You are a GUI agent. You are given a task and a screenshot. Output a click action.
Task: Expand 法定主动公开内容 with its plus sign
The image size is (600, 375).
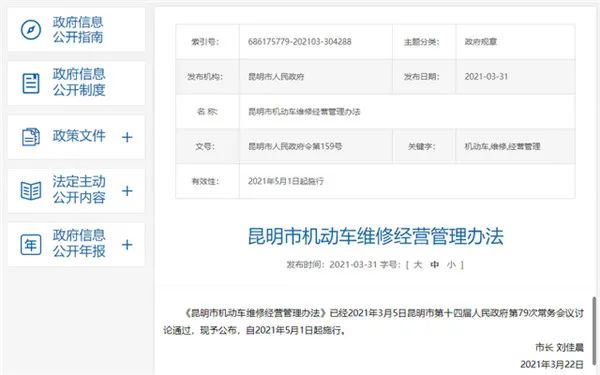[127, 191]
